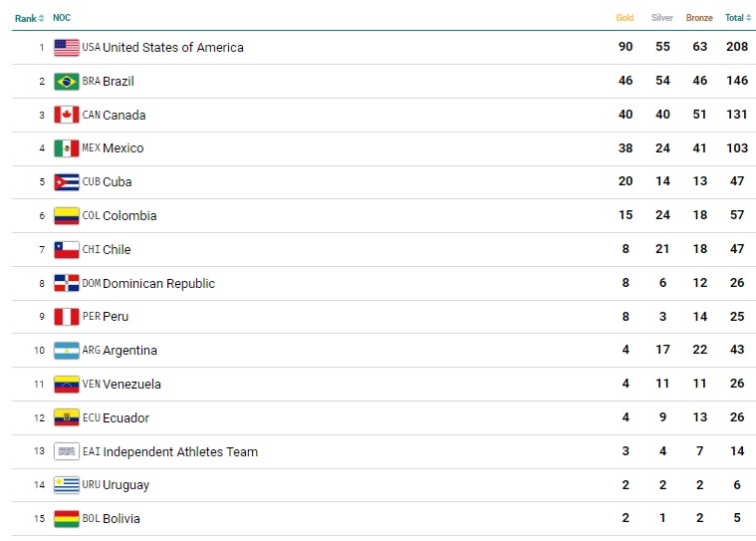Open the Venezuela country link
756x541 pixels.
[131, 385]
